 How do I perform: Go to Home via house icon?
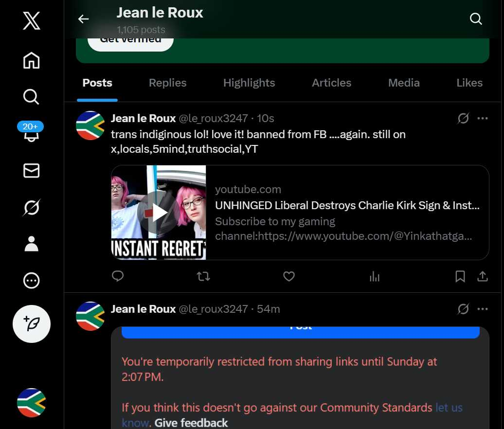(x=32, y=60)
